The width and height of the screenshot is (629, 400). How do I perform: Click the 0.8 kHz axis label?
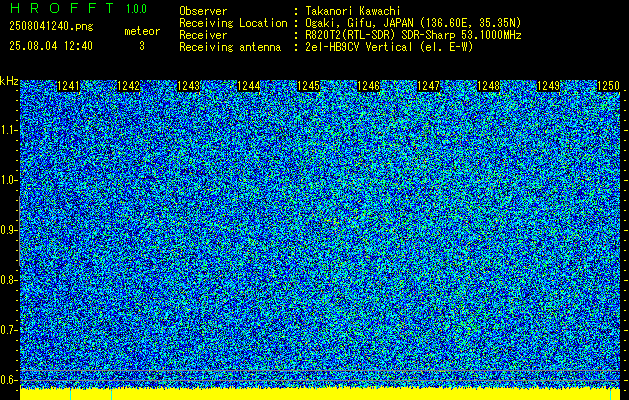click(8, 280)
